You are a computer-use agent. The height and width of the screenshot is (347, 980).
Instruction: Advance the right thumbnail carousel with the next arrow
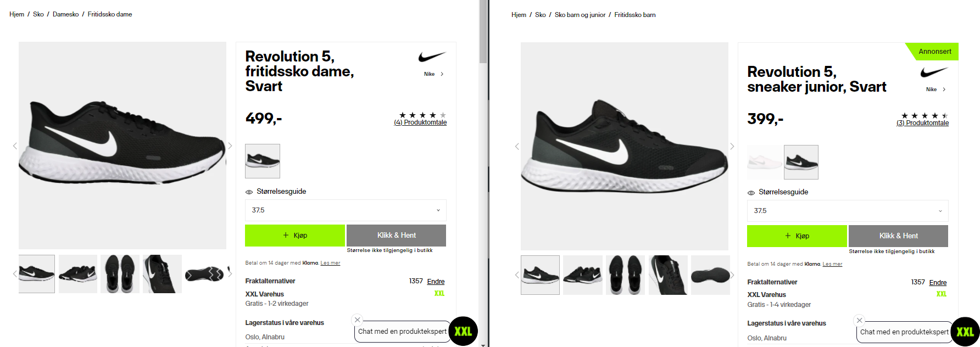click(732, 275)
